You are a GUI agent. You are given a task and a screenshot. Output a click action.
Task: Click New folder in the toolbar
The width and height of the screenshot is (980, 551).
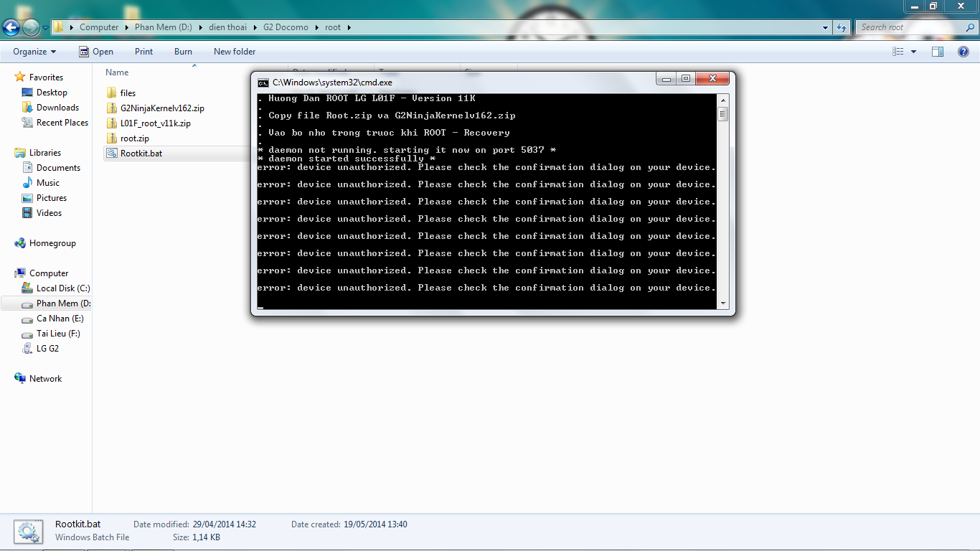coord(235,52)
